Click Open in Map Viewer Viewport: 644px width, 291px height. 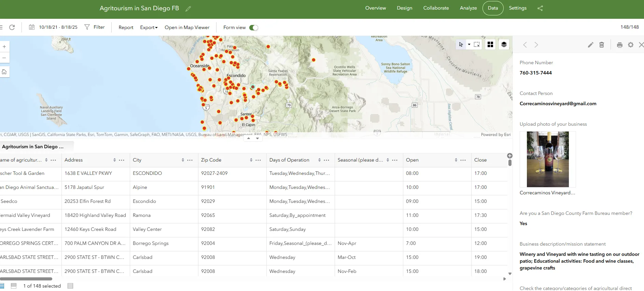(187, 28)
